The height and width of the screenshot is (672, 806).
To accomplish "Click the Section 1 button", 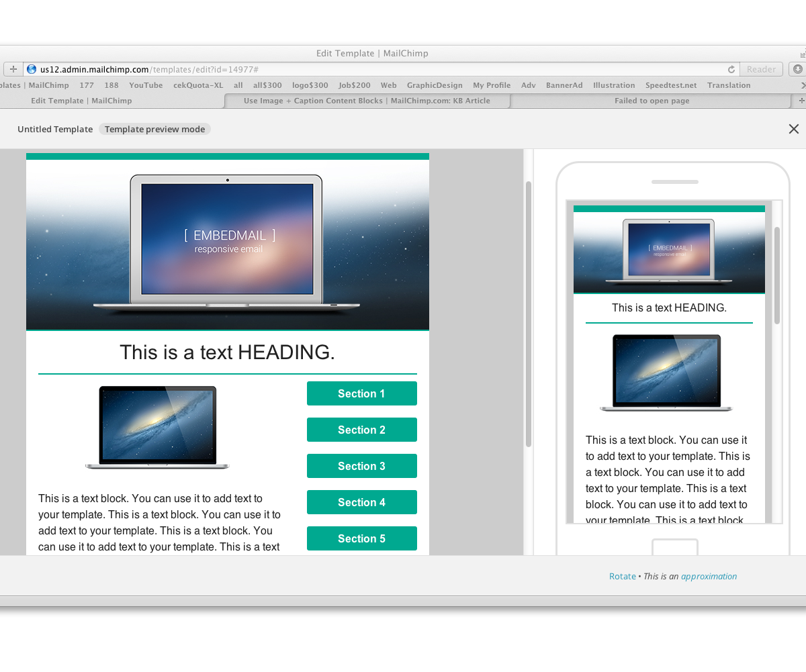I will [362, 393].
